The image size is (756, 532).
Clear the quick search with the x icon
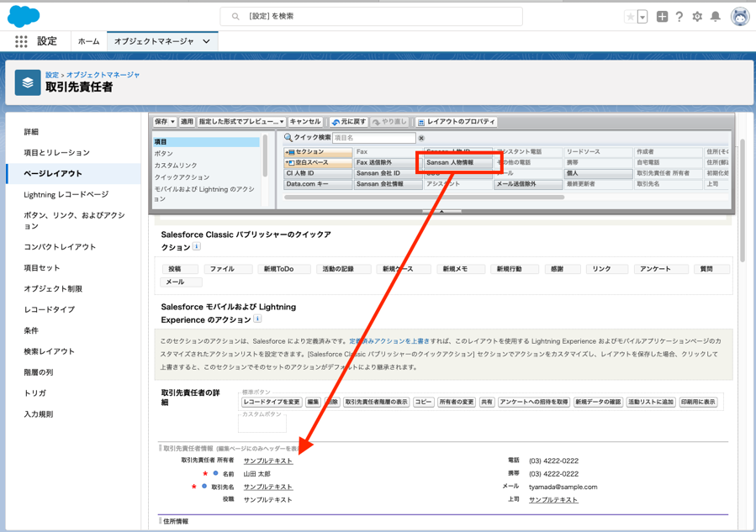tap(421, 138)
